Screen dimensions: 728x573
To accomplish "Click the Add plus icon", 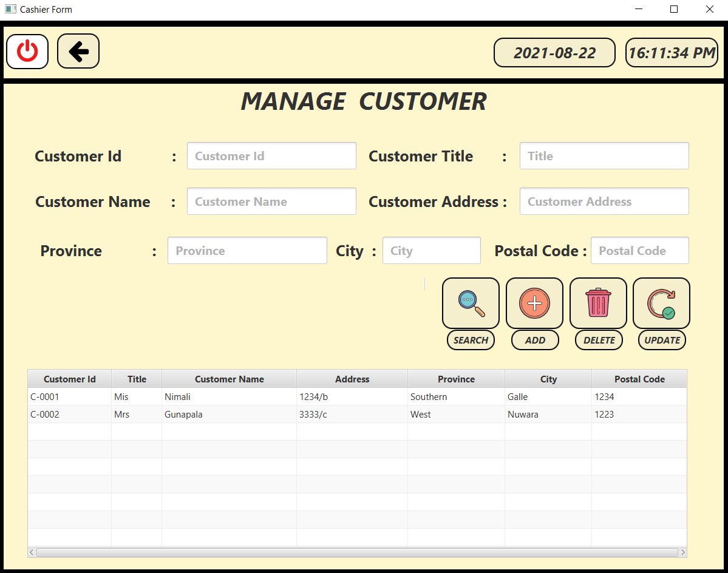I will [534, 302].
